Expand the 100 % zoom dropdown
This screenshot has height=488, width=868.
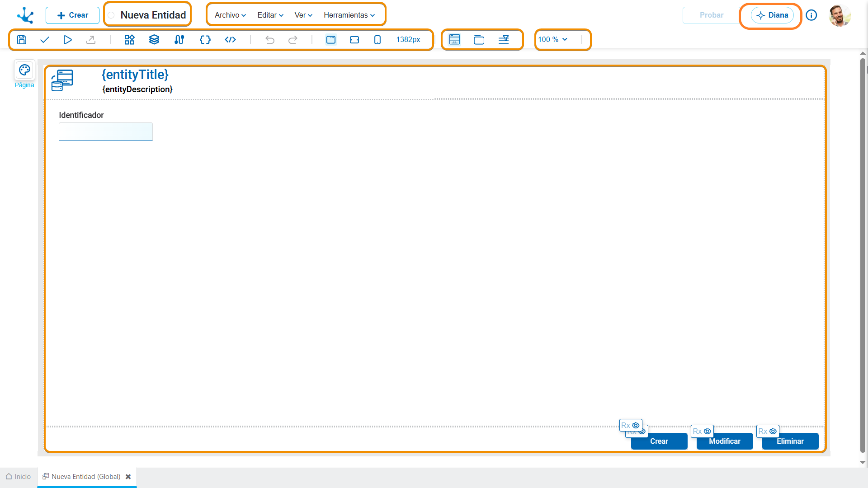pyautogui.click(x=552, y=40)
